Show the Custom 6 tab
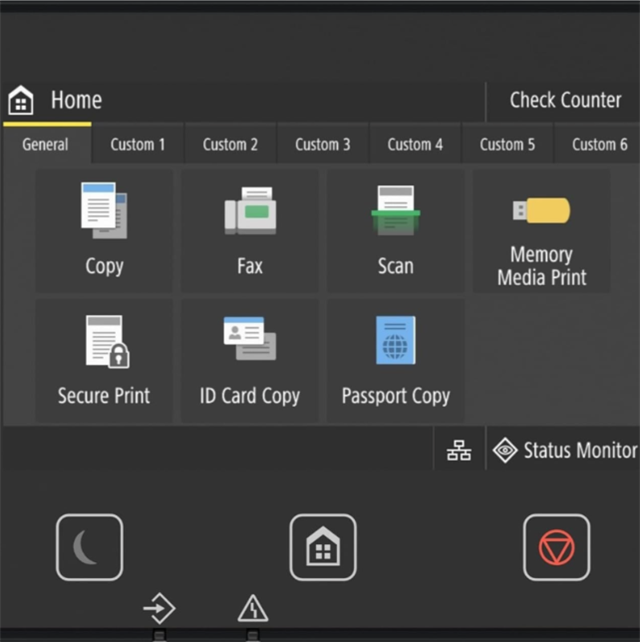 (x=600, y=144)
